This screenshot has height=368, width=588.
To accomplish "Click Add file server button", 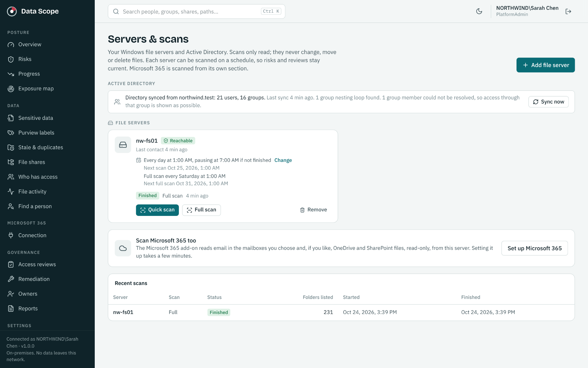I will coord(546,65).
